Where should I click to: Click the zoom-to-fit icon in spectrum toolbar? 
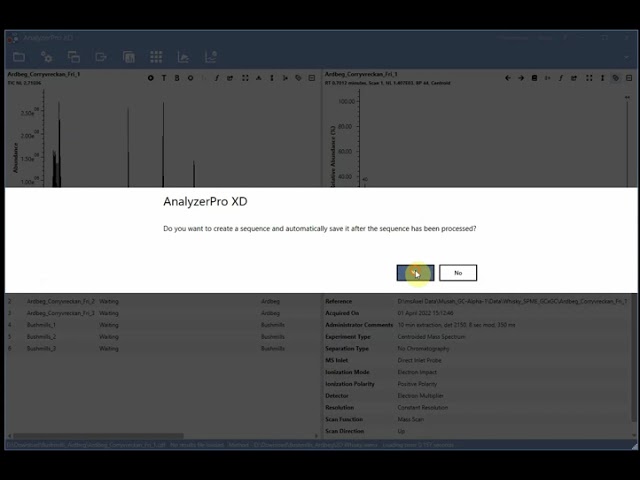point(589,78)
